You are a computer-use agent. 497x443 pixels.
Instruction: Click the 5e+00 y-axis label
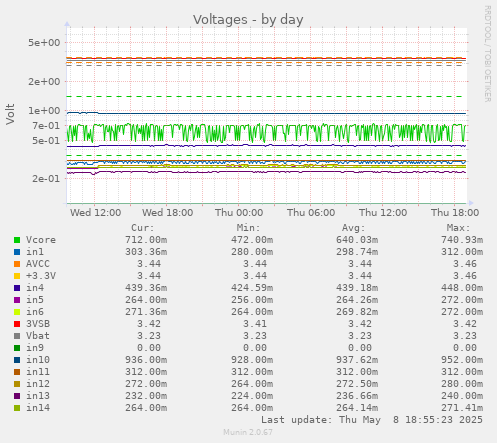[44, 43]
